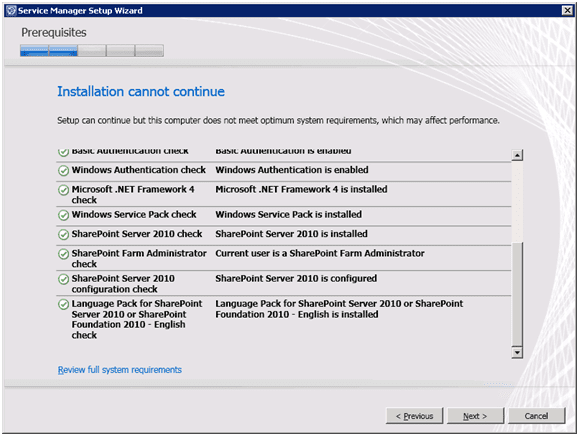Click green check icon for SharePoint Server 2010 check
The height and width of the screenshot is (436, 579).
[64, 234]
